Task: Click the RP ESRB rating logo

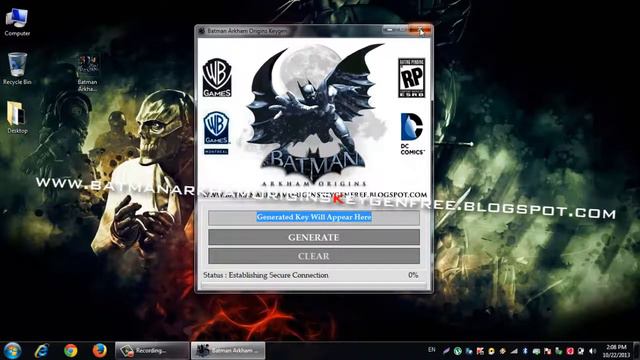Action: [x=411, y=78]
